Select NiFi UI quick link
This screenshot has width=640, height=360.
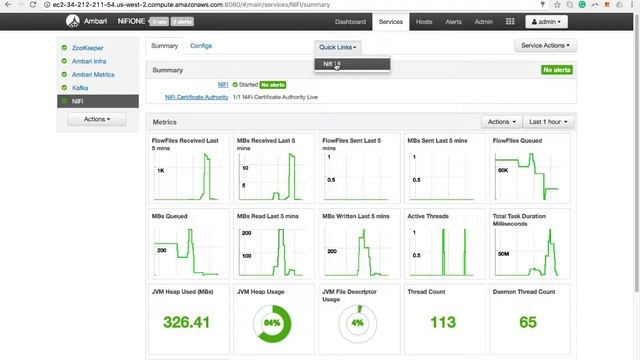point(352,64)
